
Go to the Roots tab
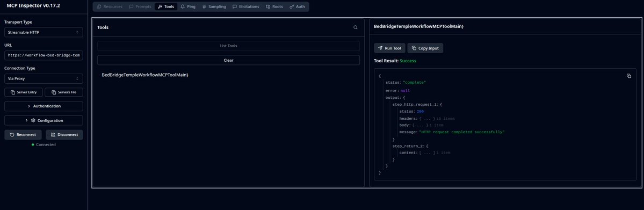274,6
